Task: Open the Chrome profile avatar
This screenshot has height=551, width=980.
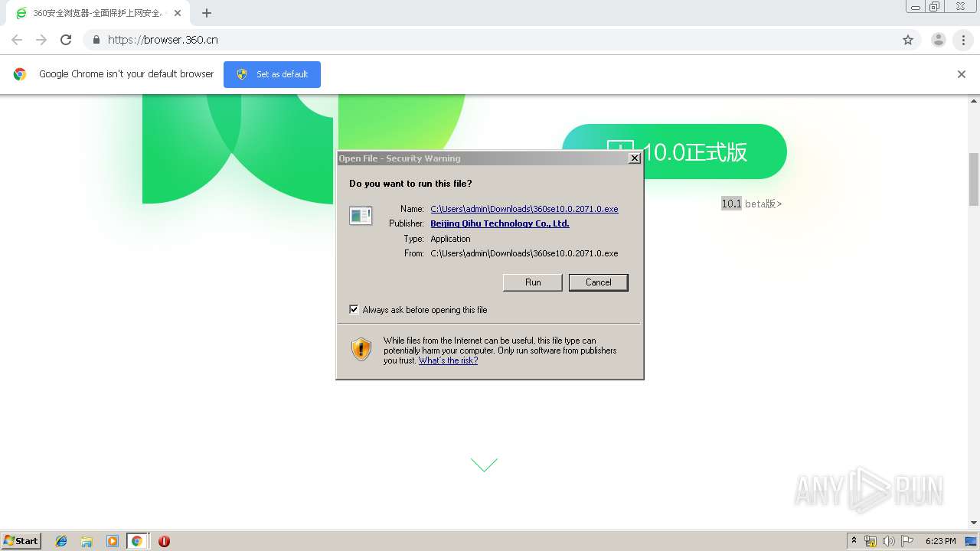Action: [939, 40]
